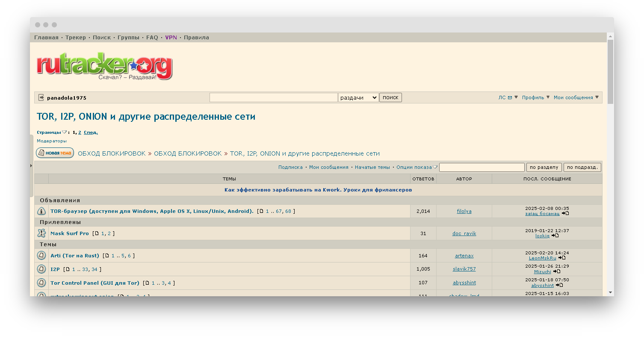Click the поиск search button
Image resolution: width=644 pixels, height=339 pixels.
(x=390, y=97)
